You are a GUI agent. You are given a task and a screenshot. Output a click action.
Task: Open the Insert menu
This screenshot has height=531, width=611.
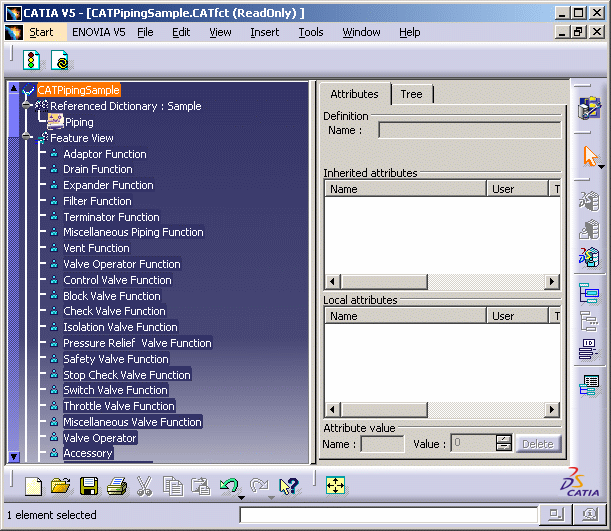(265, 32)
